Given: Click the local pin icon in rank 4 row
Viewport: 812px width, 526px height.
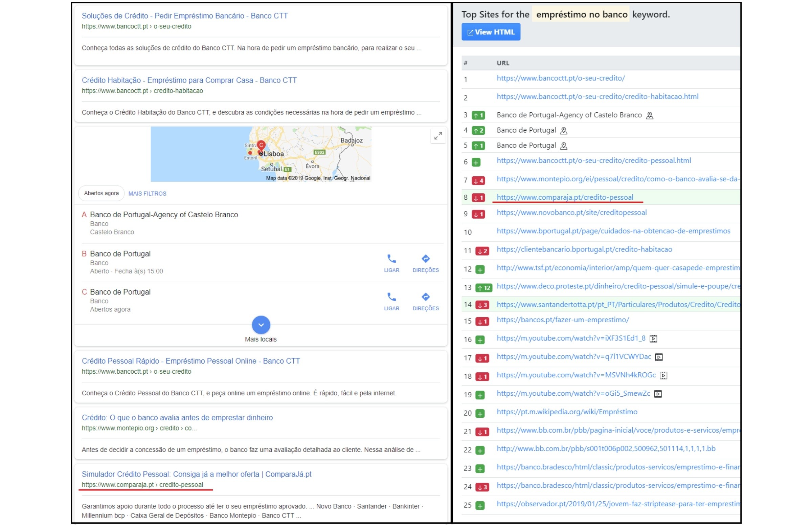Looking at the screenshot, I should coord(564,131).
